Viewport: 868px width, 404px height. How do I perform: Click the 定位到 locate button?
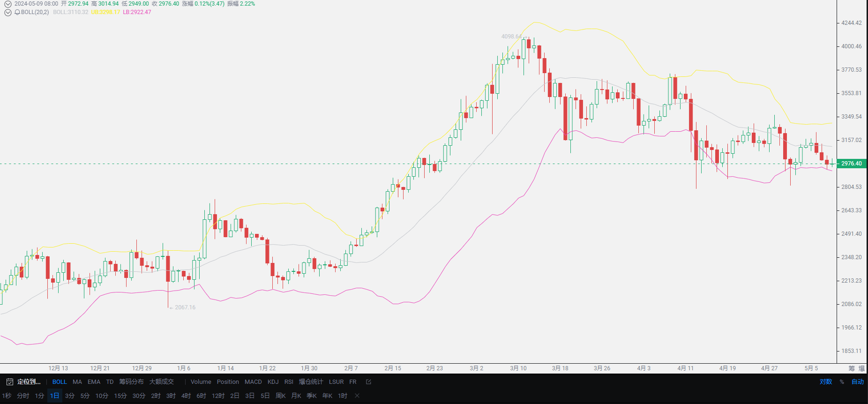tap(29, 382)
